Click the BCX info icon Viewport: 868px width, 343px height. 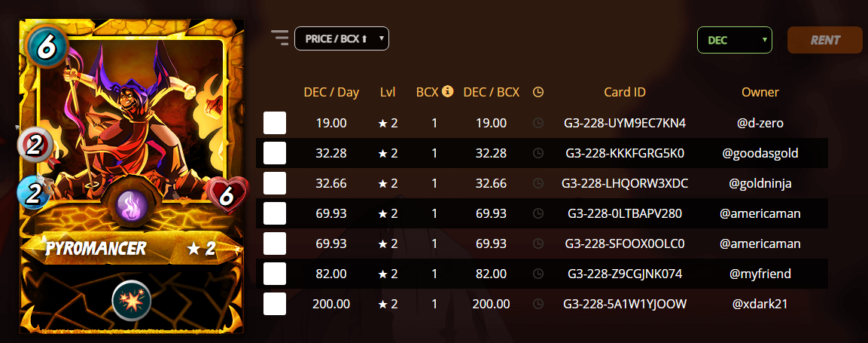pos(449,91)
